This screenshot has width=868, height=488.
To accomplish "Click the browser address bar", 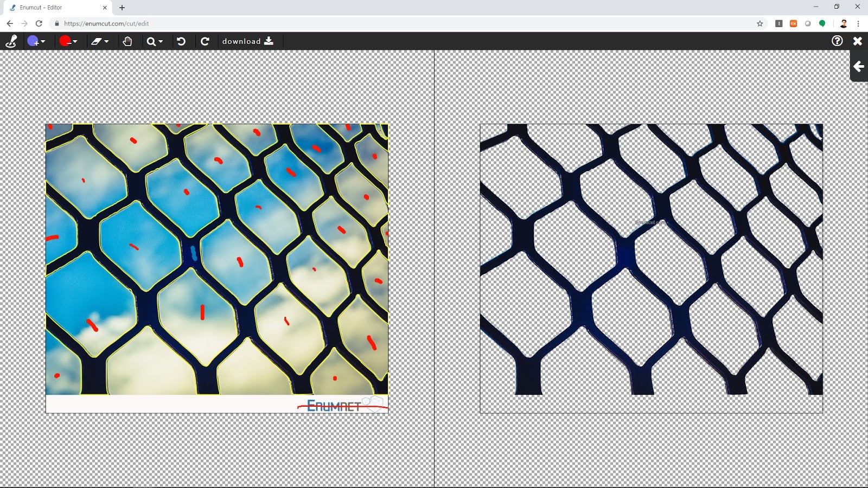I will 136,24.
